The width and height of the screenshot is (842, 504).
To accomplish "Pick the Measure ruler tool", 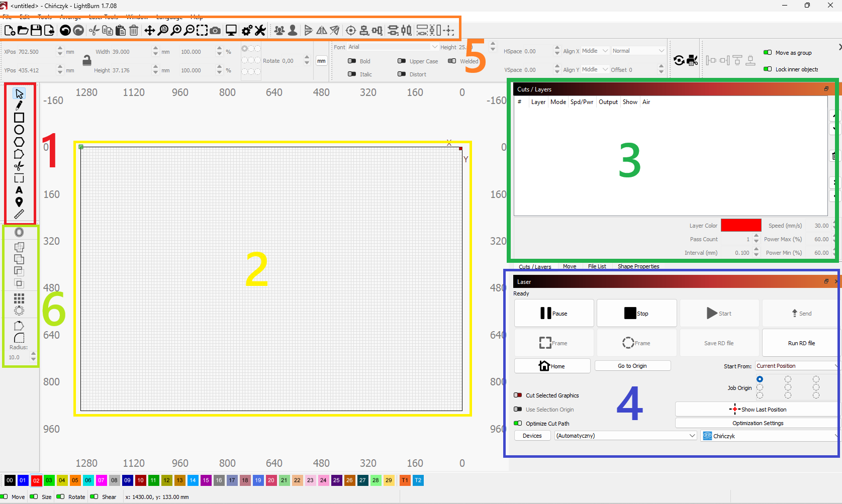I will [19, 214].
